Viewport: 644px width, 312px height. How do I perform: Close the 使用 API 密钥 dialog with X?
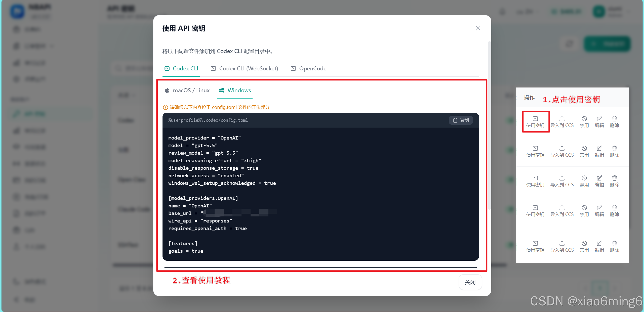click(478, 28)
